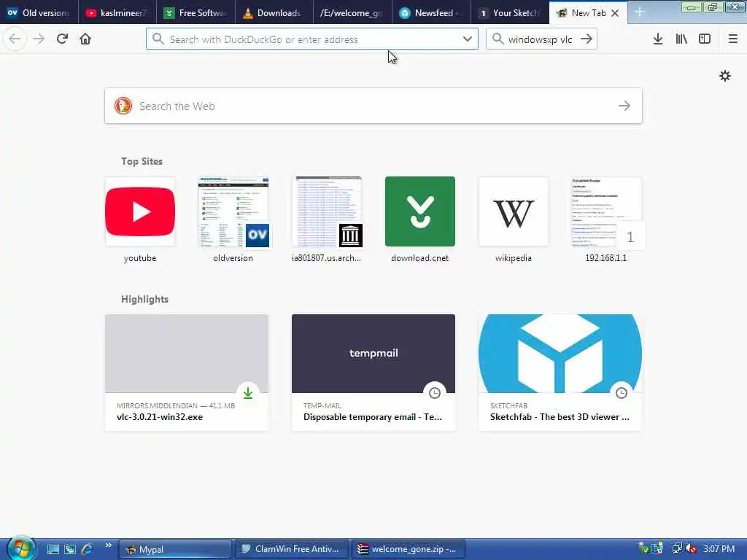This screenshot has width=747, height=560.
Task: Toggle the sidebar view icon
Action: click(x=705, y=39)
